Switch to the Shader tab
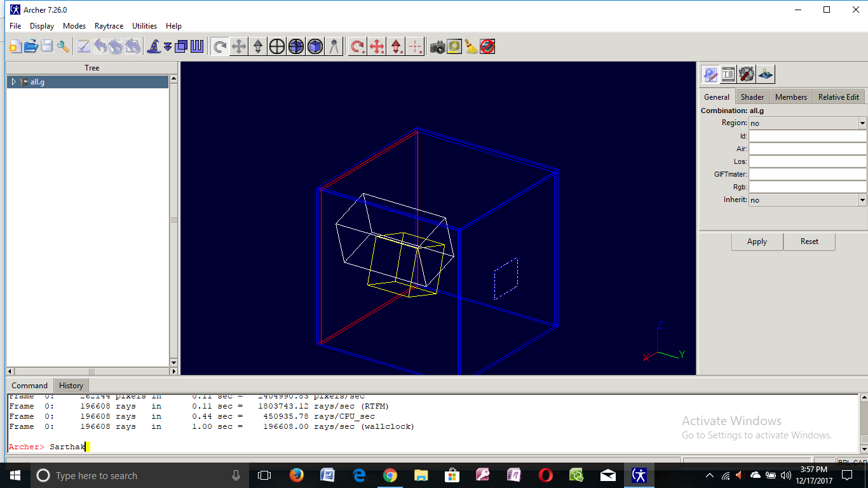The image size is (868, 488). tap(752, 97)
